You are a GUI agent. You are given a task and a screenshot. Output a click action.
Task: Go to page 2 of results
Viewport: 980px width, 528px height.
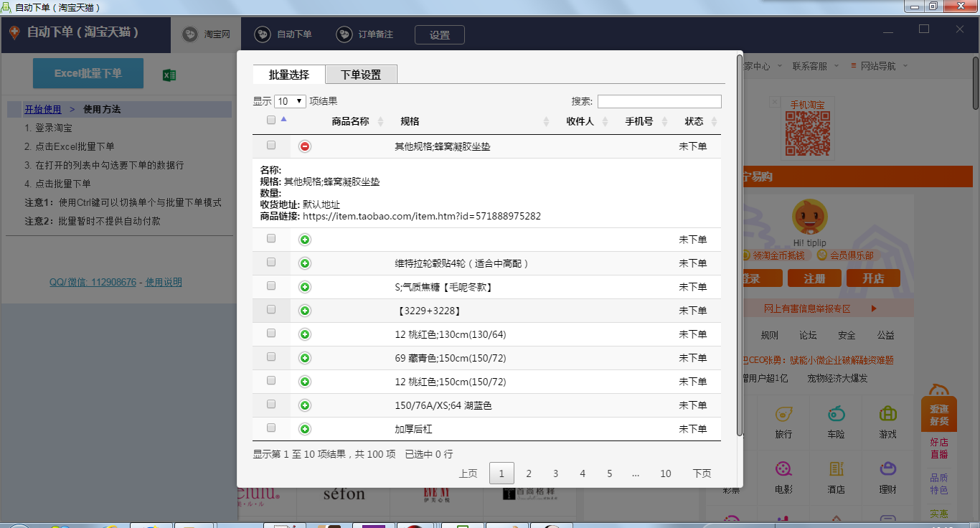pyautogui.click(x=529, y=473)
